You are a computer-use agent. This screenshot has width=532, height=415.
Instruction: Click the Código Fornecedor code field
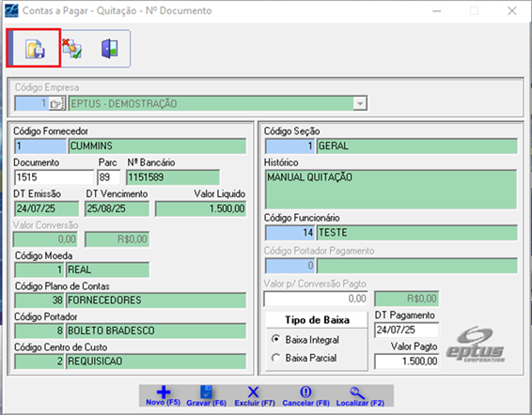(x=40, y=146)
